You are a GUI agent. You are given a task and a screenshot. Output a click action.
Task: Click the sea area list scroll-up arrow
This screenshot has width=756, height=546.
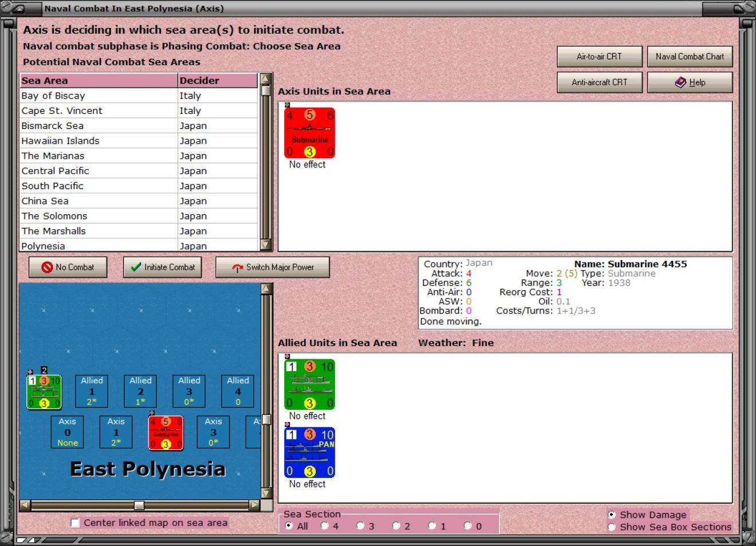point(266,78)
